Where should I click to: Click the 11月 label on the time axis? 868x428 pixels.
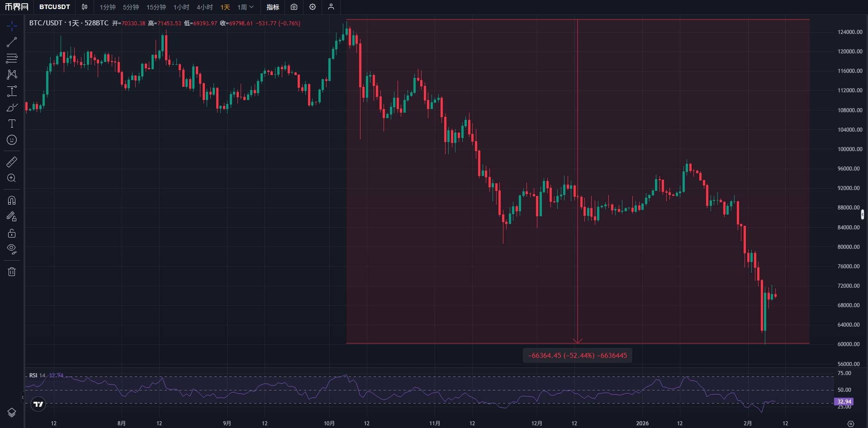(435, 423)
